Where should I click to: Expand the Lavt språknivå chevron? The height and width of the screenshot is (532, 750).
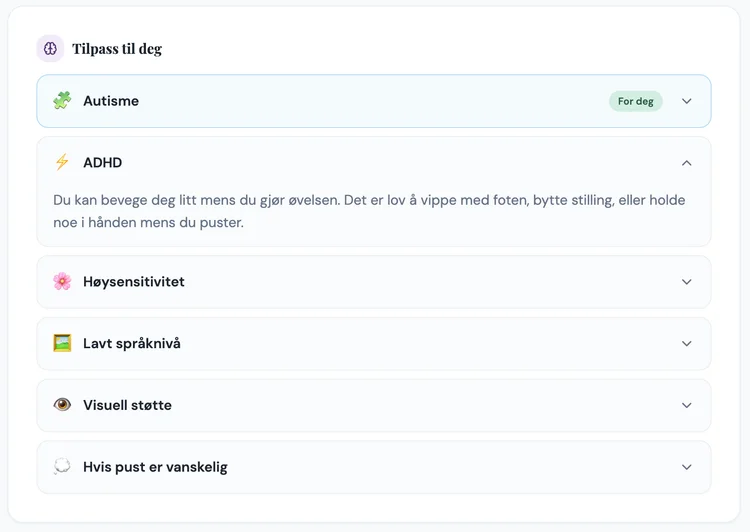coord(686,343)
